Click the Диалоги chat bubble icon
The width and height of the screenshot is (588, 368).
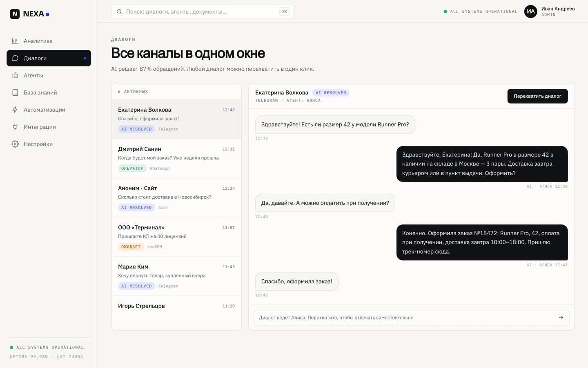coord(15,58)
